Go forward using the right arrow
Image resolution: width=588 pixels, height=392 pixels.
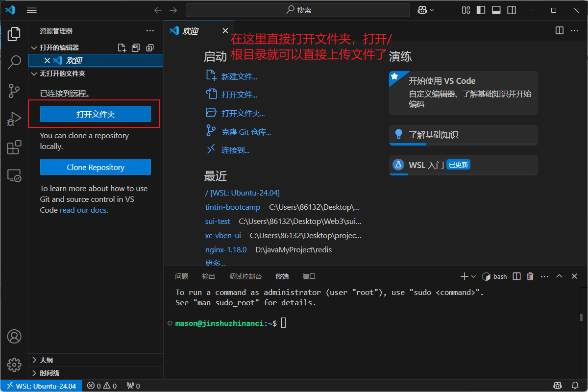pos(173,10)
